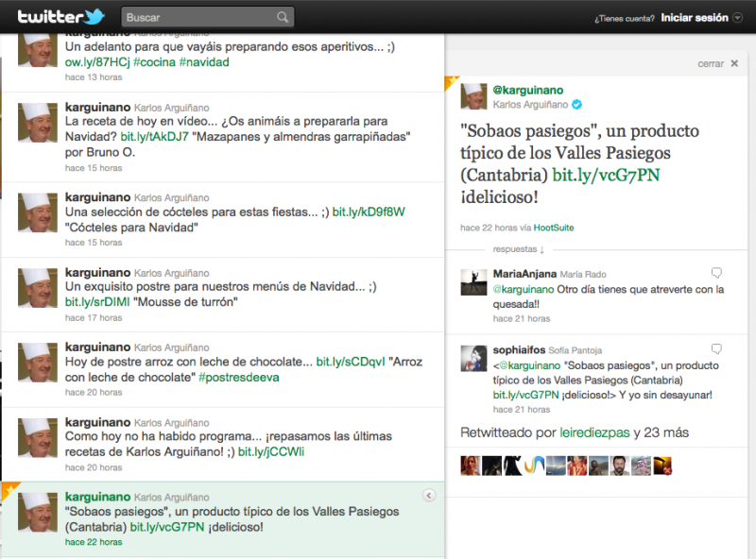The image size is (756, 559).
Task: Click the magnifier icon in the search bar
Action: click(281, 16)
